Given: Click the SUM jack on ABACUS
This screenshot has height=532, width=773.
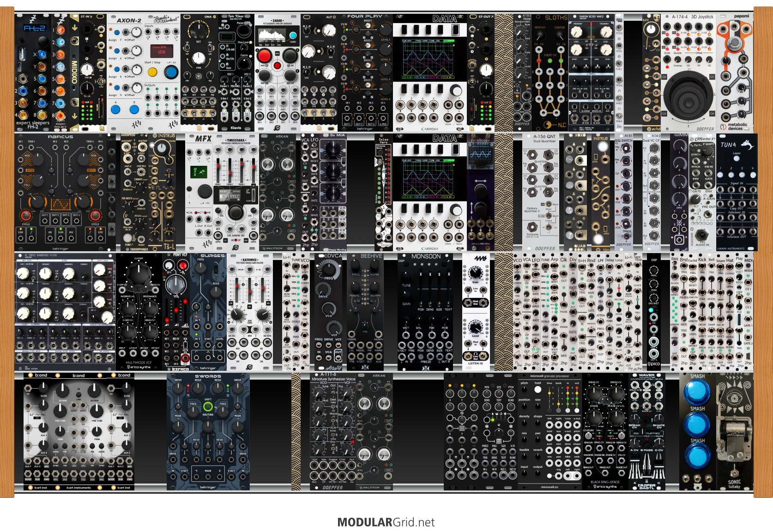Looking at the screenshot, I should click(60, 237).
